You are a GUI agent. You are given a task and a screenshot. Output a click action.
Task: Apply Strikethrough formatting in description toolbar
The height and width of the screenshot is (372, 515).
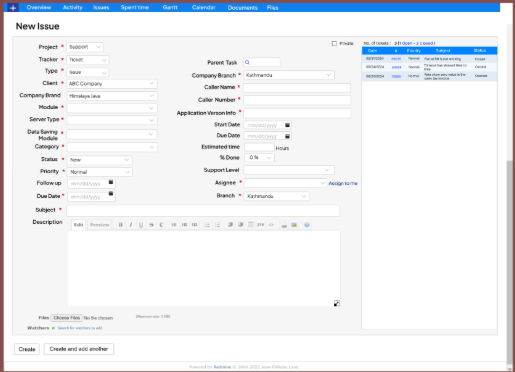click(151, 225)
